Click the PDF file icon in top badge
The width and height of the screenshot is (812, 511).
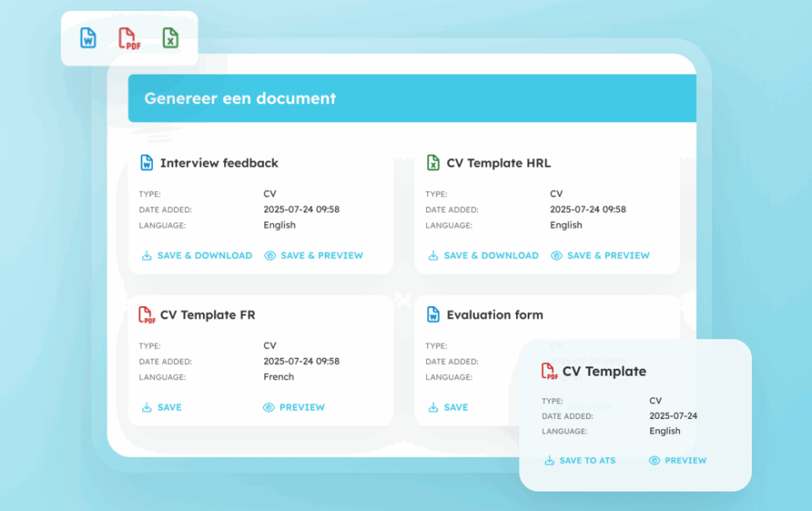pyautogui.click(x=129, y=39)
